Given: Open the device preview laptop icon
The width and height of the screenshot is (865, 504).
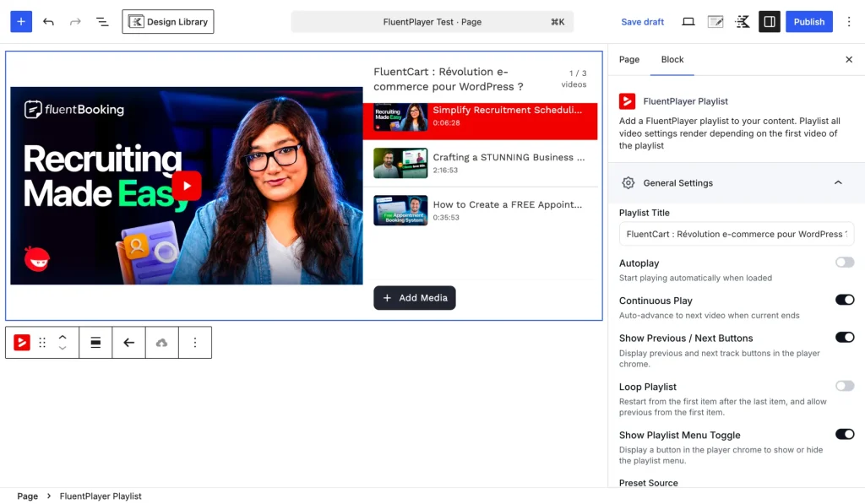Looking at the screenshot, I should point(688,21).
